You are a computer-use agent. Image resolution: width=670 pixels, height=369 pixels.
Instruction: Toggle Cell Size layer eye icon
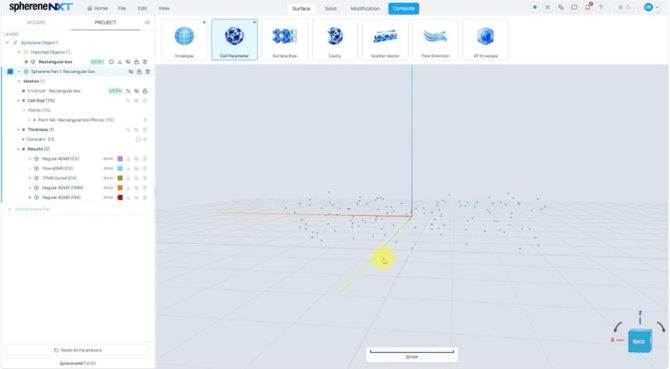click(x=136, y=101)
